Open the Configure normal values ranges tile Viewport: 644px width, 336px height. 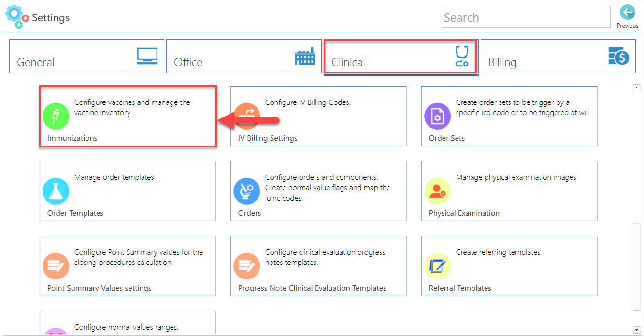(x=128, y=323)
